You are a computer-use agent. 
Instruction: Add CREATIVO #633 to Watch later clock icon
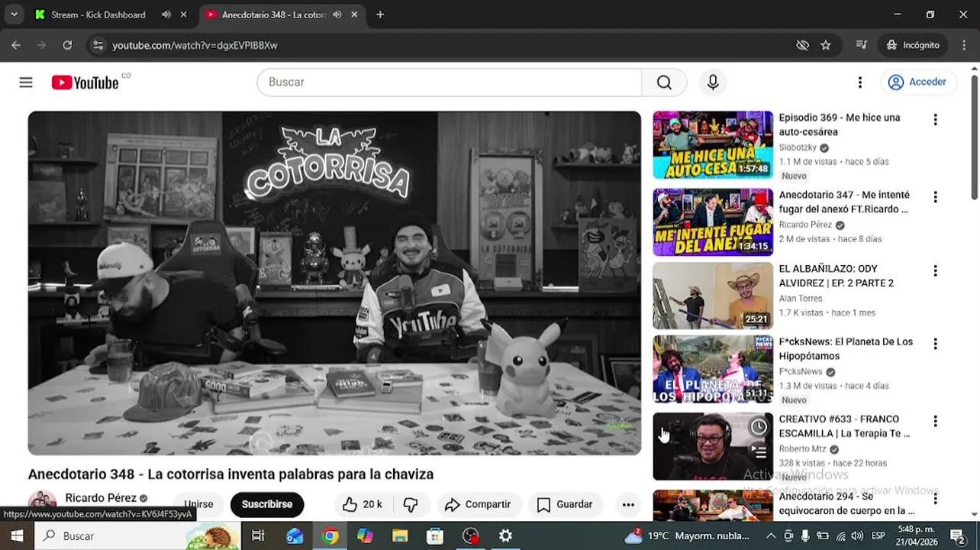[x=759, y=427]
